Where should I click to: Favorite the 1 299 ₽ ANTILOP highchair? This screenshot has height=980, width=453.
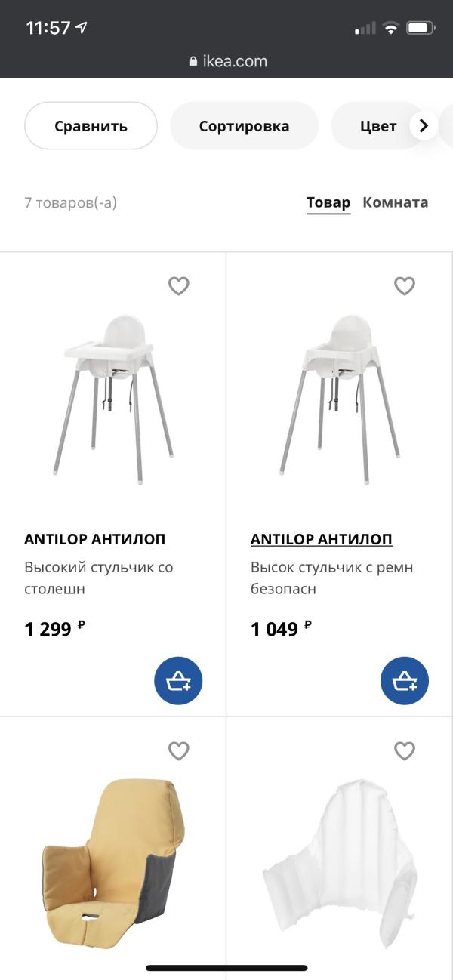point(178,286)
